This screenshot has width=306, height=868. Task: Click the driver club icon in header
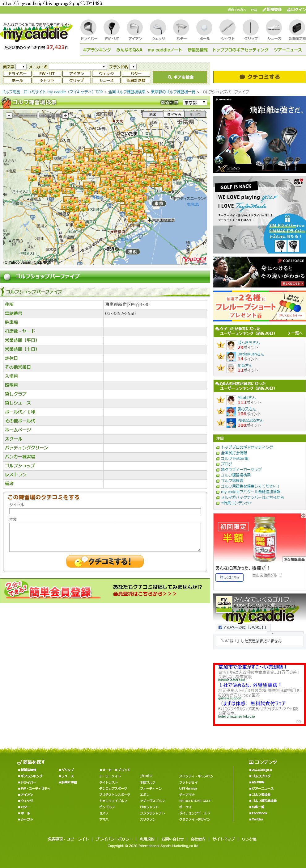(x=89, y=27)
